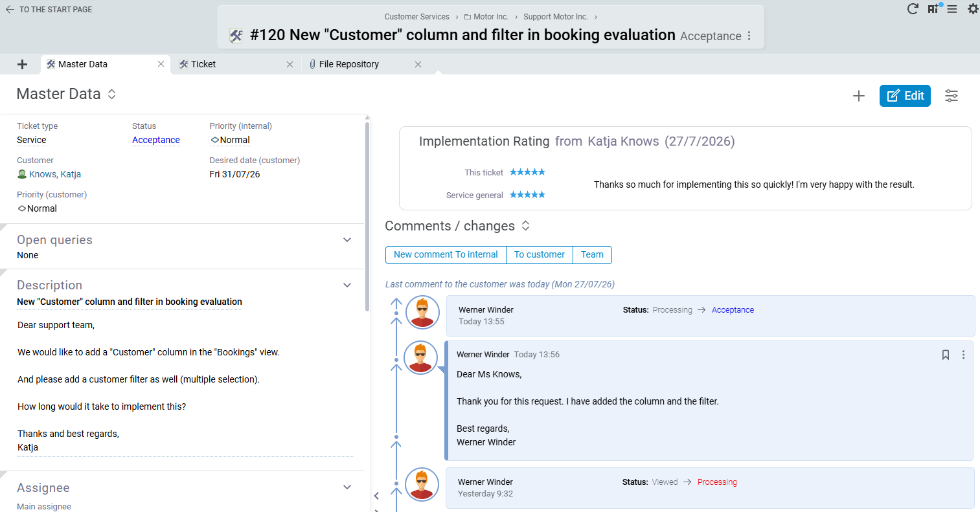
Task: Click Open queries value None
Action: tap(28, 255)
